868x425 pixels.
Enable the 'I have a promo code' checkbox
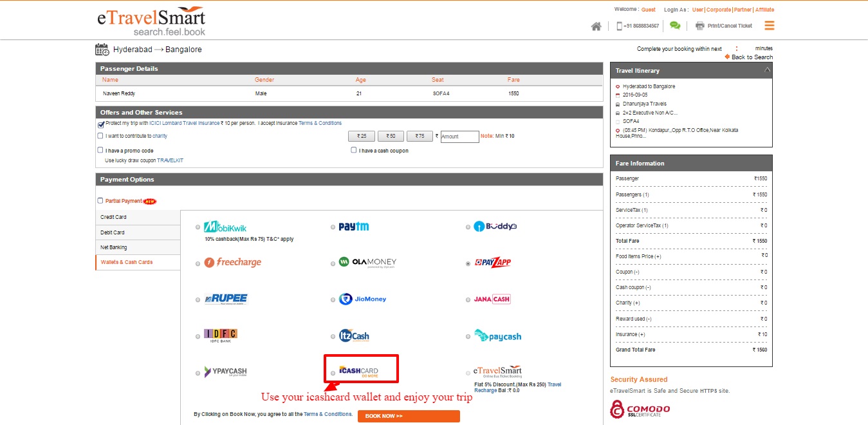coord(100,151)
